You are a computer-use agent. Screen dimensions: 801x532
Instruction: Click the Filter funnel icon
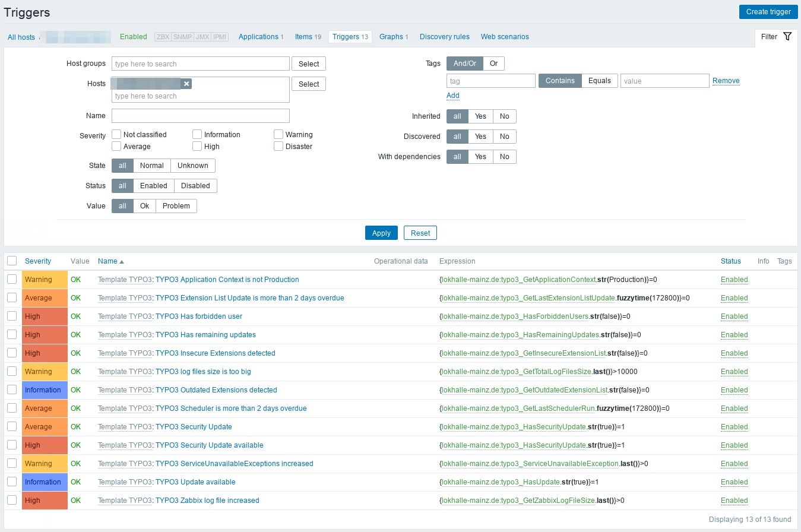[x=787, y=37]
